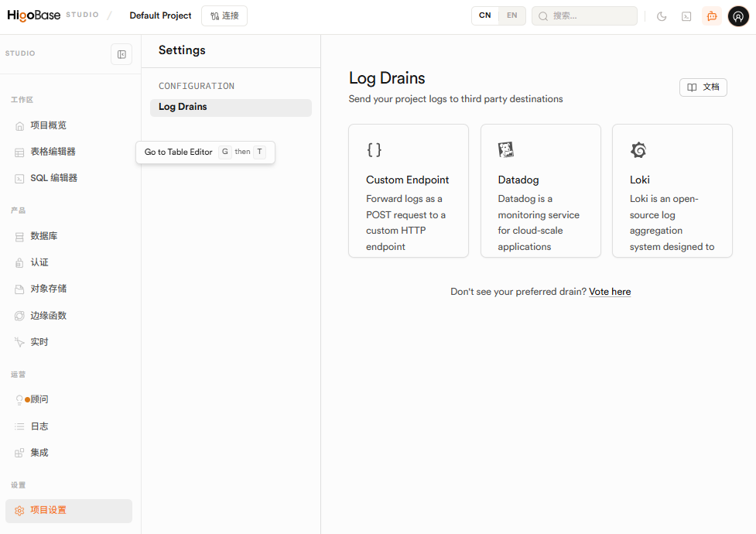This screenshot has width=756, height=534.
Task: Click the 认证 lock icon
Action: (x=19, y=263)
